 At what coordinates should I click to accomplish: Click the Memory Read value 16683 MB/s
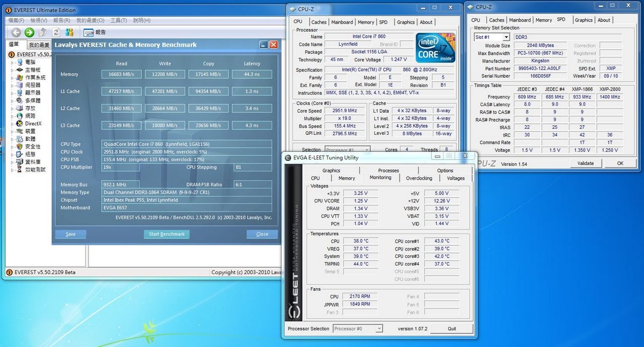point(121,74)
